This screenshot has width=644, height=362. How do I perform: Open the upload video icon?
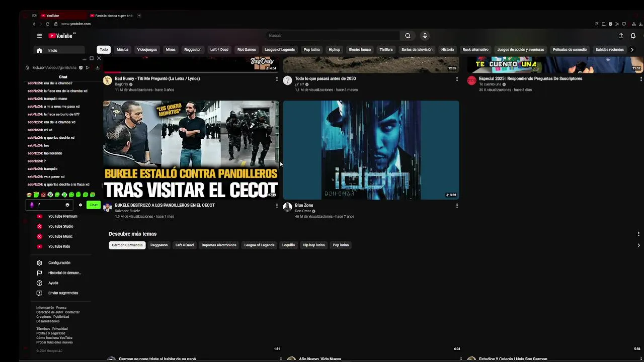click(x=621, y=36)
